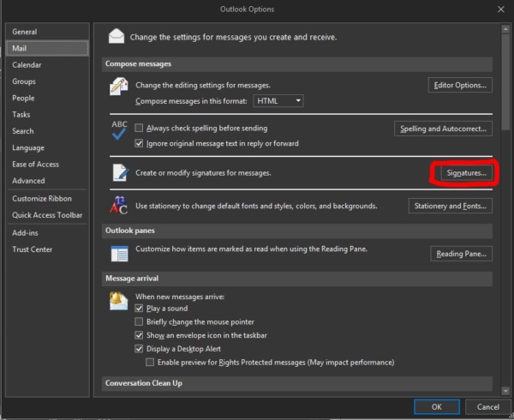Click the Compose messages section header
The height and width of the screenshot is (420, 514).
(x=297, y=64)
